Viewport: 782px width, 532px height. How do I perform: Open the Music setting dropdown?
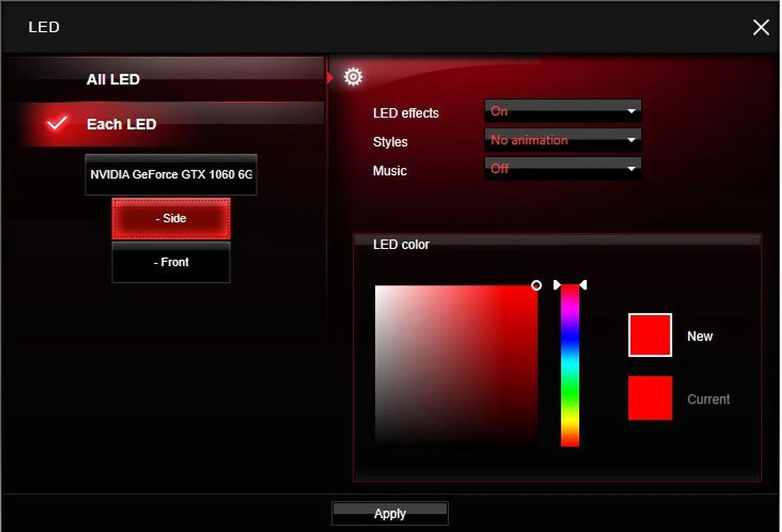562,169
